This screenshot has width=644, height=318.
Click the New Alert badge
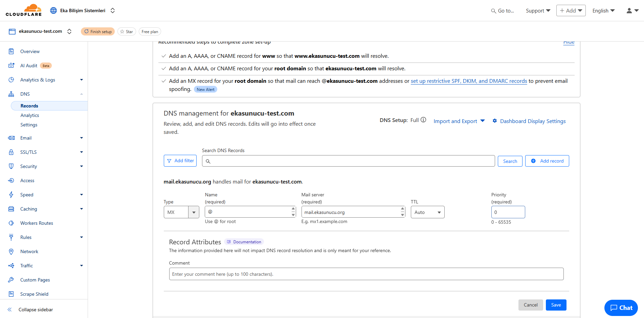pos(205,90)
